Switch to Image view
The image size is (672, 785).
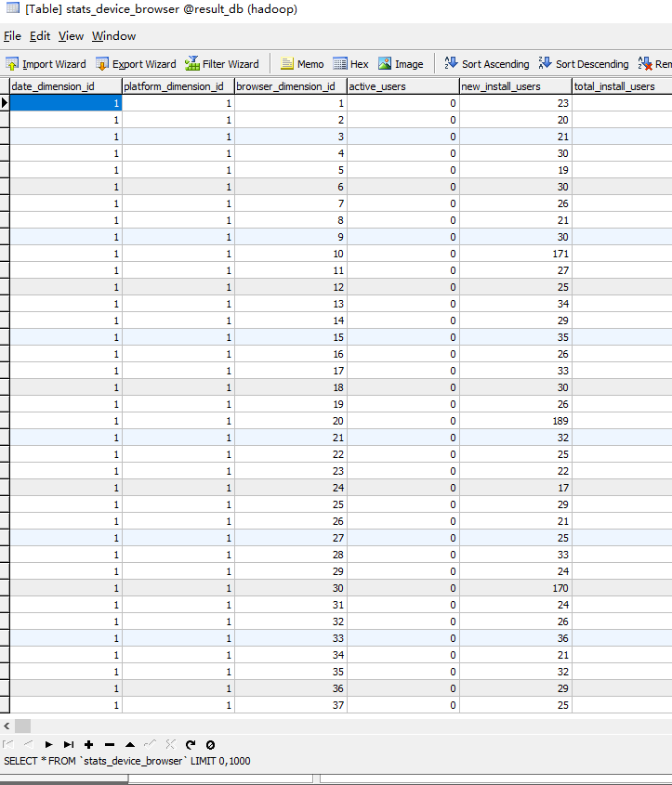point(401,64)
